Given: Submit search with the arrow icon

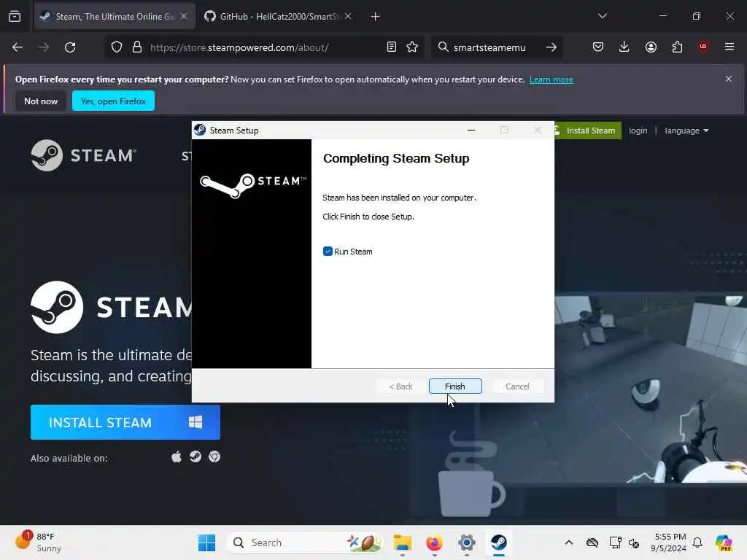Looking at the screenshot, I should coord(551,47).
